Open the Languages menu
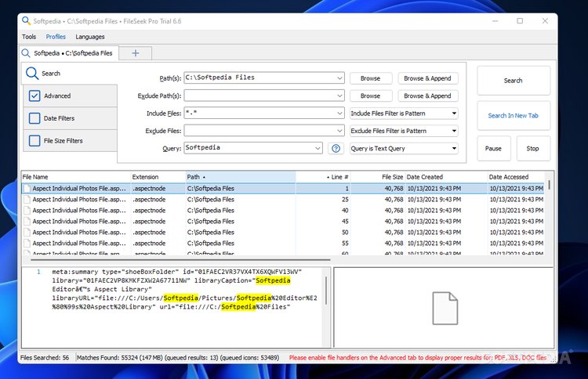Screen dimensions: 588x379 pos(90,37)
